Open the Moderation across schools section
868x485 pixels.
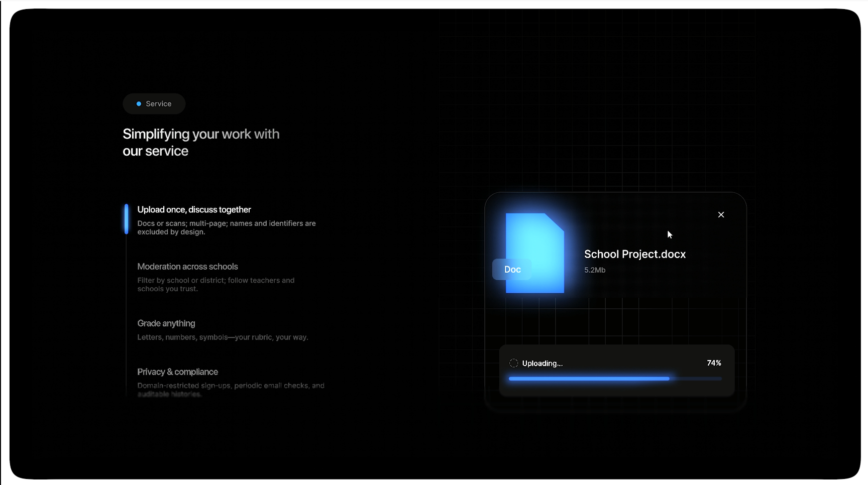pos(187,267)
